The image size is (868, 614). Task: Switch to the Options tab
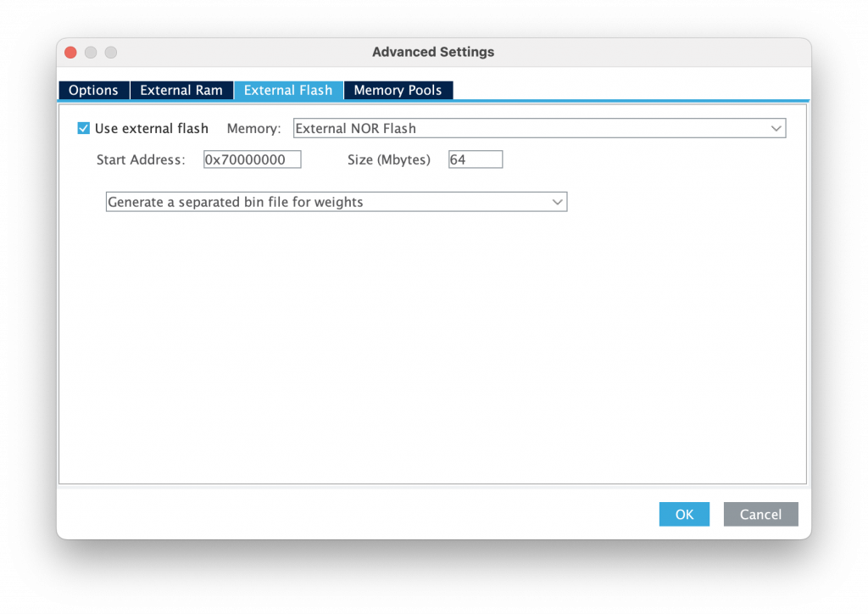[x=93, y=90]
